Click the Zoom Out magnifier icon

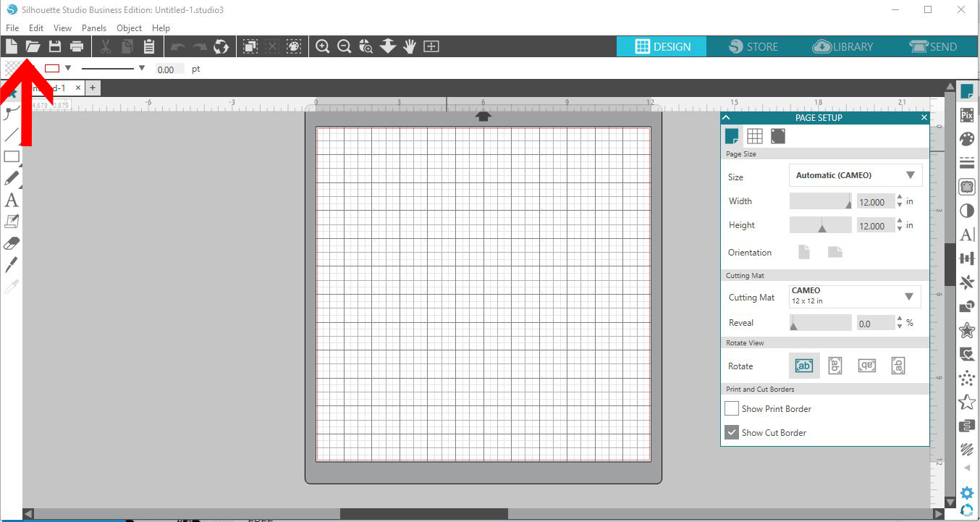click(x=345, y=46)
